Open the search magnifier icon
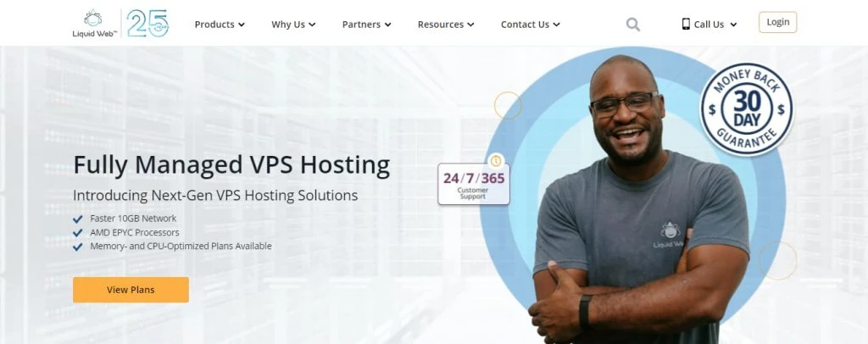The image size is (868, 344). click(632, 25)
